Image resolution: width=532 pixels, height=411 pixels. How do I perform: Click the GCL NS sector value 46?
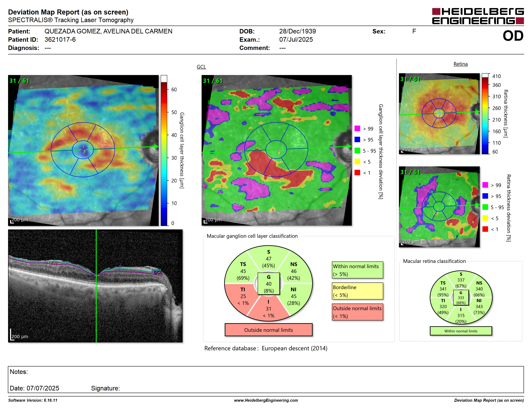click(294, 271)
